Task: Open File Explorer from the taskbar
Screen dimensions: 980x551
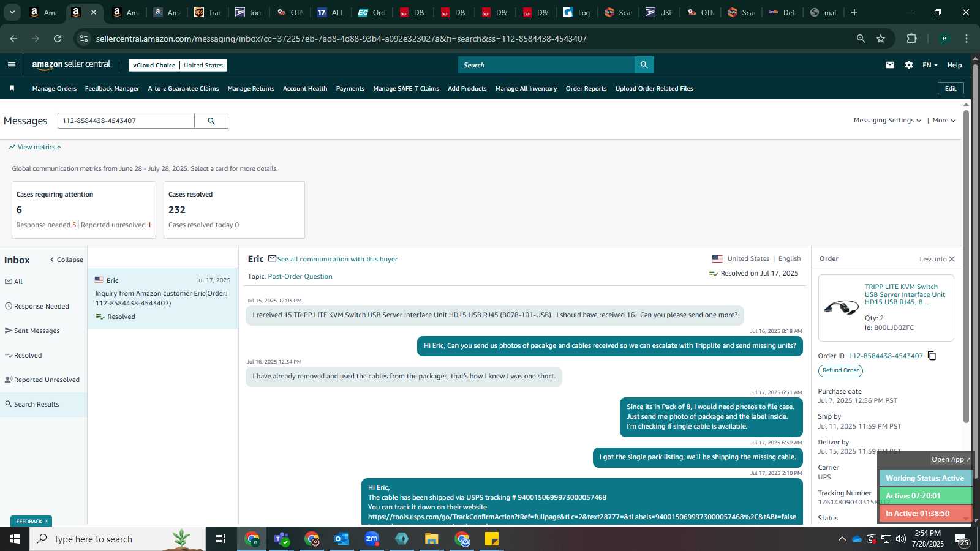Action: (x=432, y=539)
